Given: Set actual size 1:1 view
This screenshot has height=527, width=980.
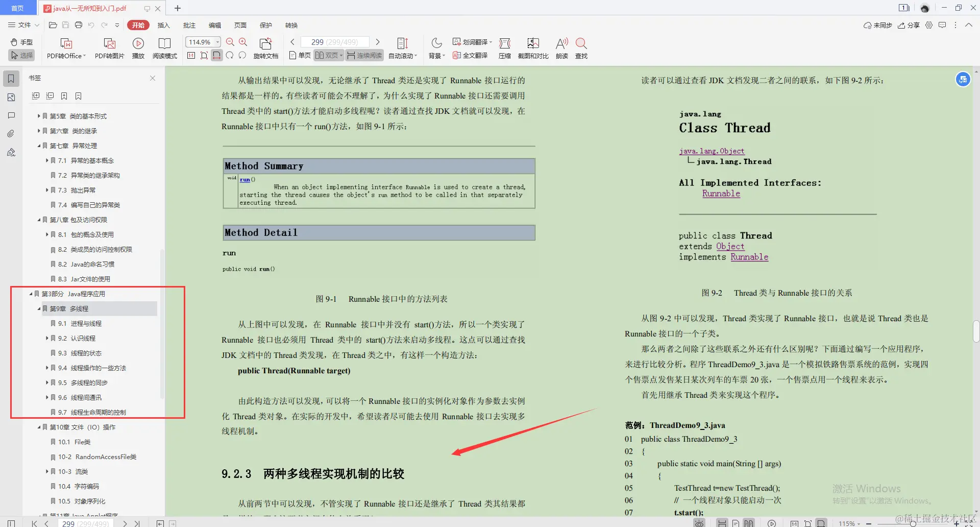Looking at the screenshot, I should [191, 55].
